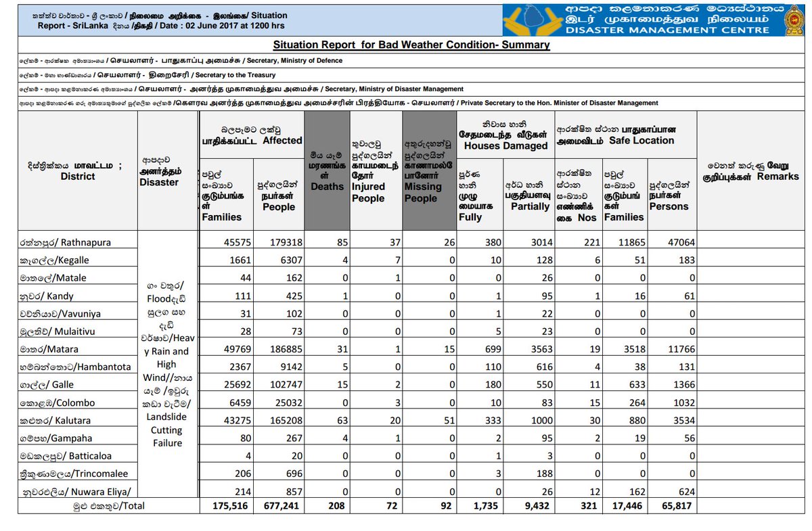Viewport: 812px width, 531px height.
Task: Select the Rathnapura district row label
Action: 66,242
